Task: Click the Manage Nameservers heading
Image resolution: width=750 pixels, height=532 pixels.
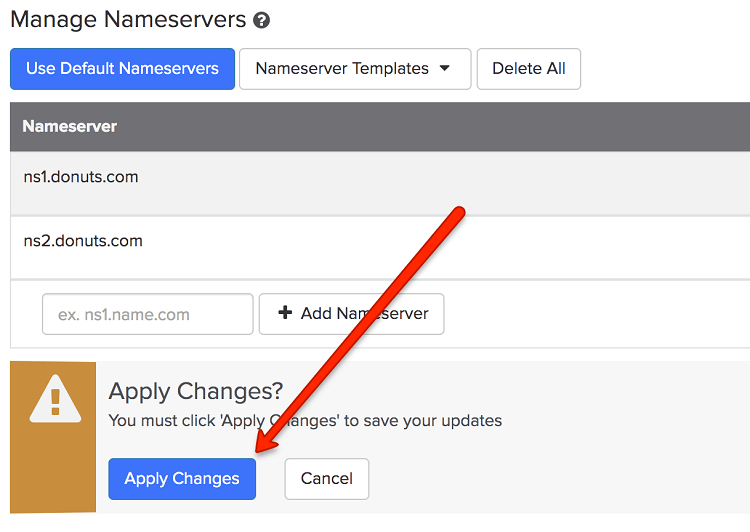Action: 128,19
